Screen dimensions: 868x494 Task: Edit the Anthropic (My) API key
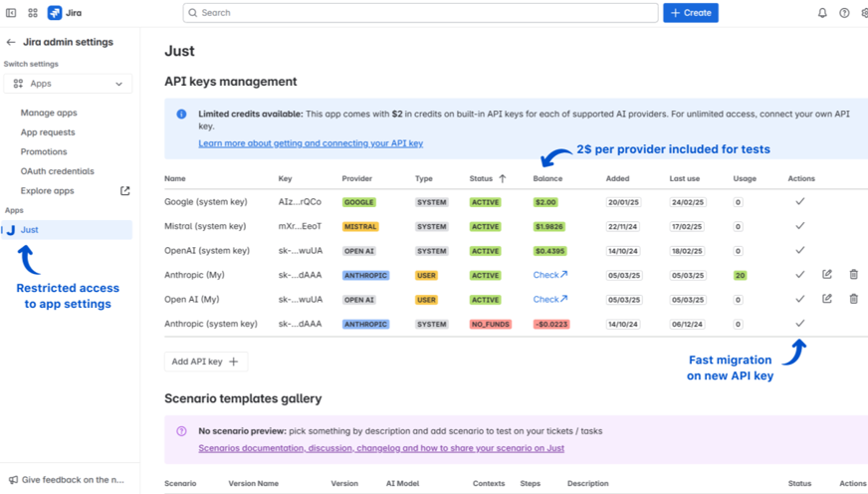click(827, 275)
